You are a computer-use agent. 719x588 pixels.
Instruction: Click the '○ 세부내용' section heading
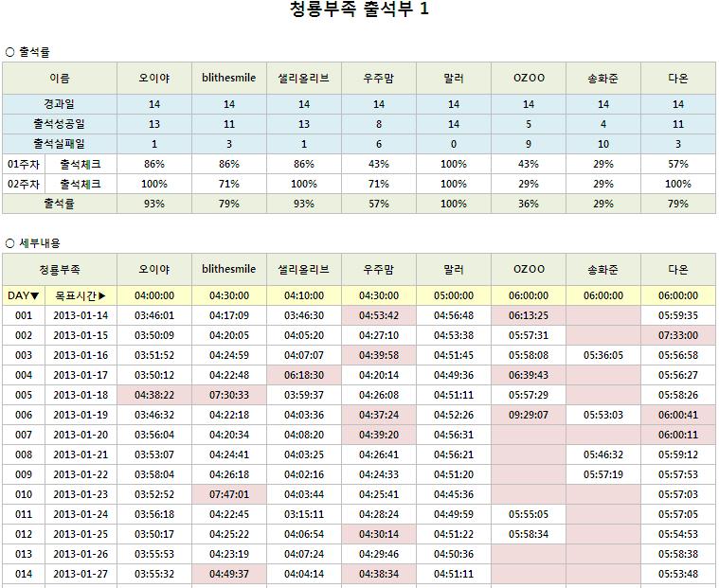pos(32,243)
